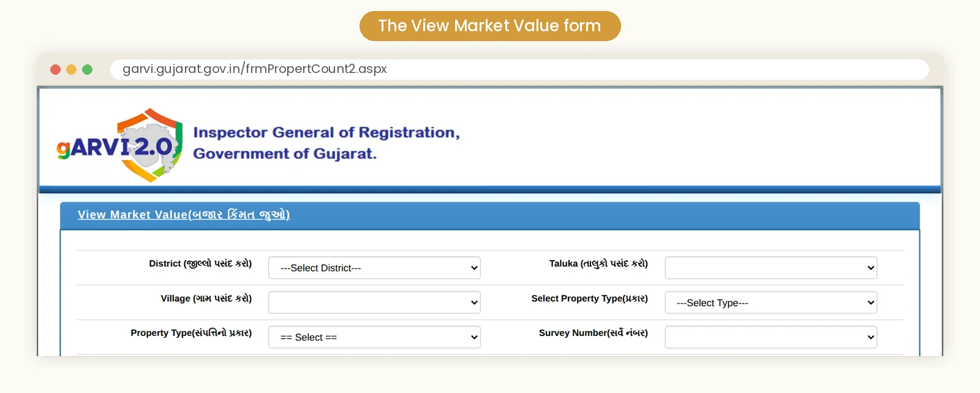The height and width of the screenshot is (393, 980).
Task: Open the Survey Number dropdown
Action: [x=771, y=337]
